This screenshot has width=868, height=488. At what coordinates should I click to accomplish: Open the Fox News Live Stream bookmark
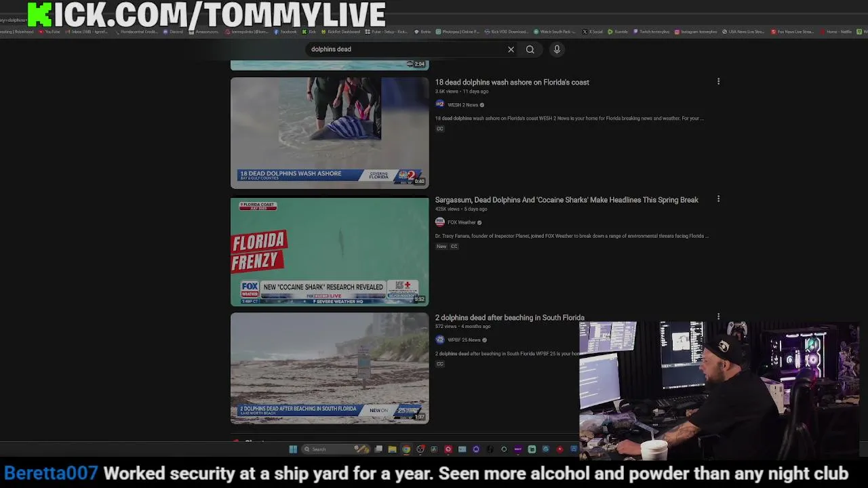point(792,32)
